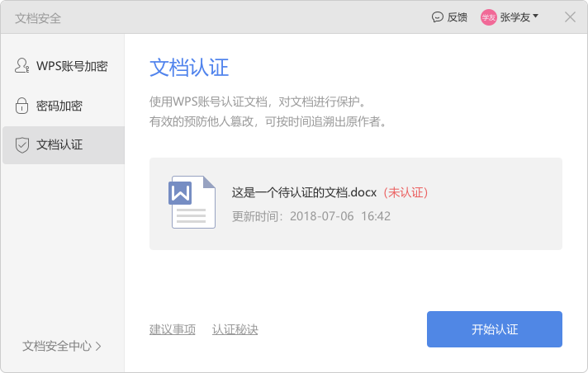
Task: Switch to the WPS账号加密 tab
Action: 72,66
